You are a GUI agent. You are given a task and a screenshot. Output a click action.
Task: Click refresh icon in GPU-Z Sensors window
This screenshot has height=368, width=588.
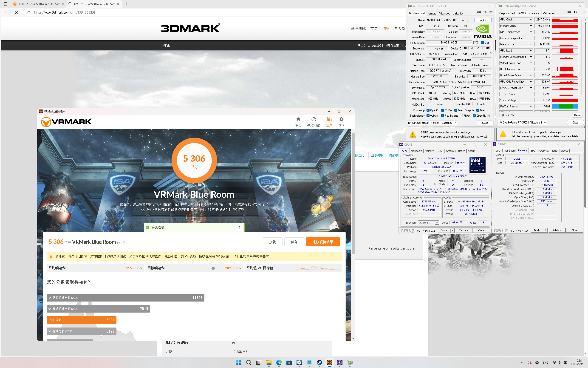tap(575, 12)
